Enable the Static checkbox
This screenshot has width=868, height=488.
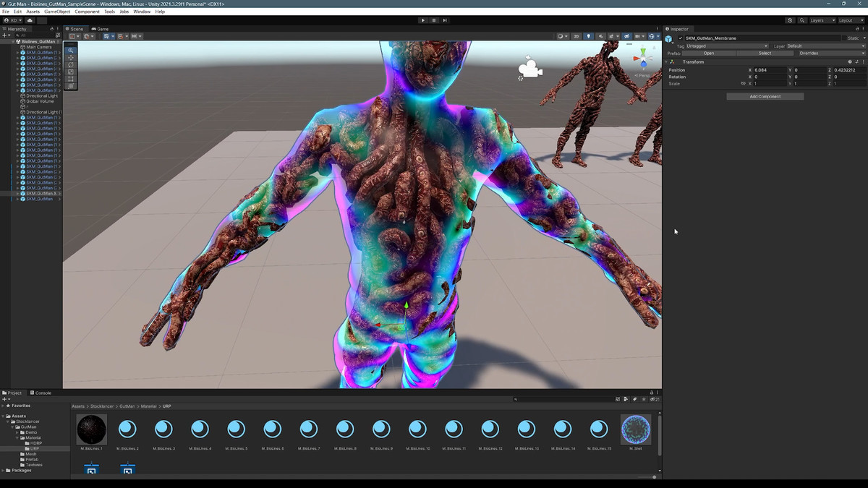tap(843, 38)
